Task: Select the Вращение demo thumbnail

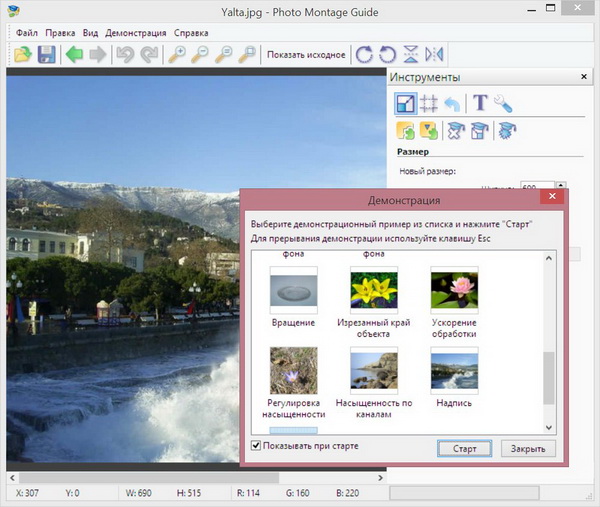Action: pyautogui.click(x=293, y=291)
